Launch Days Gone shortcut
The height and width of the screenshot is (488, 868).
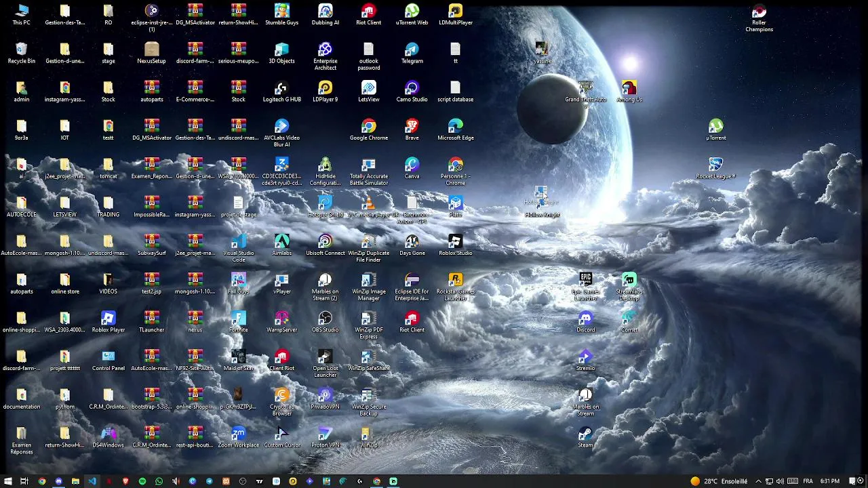(x=412, y=245)
